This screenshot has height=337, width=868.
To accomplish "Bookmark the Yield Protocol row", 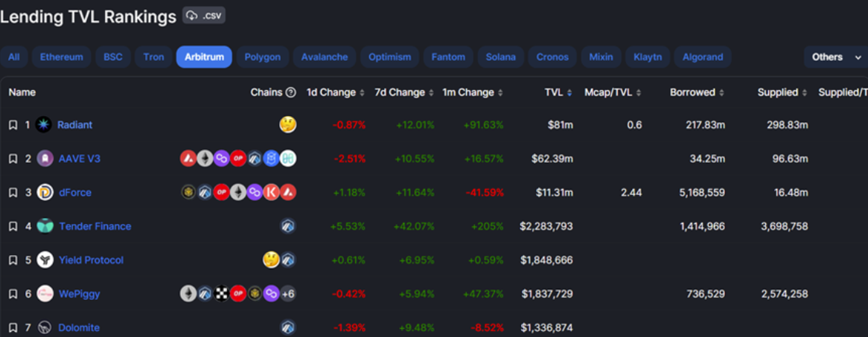I will pyautogui.click(x=13, y=260).
